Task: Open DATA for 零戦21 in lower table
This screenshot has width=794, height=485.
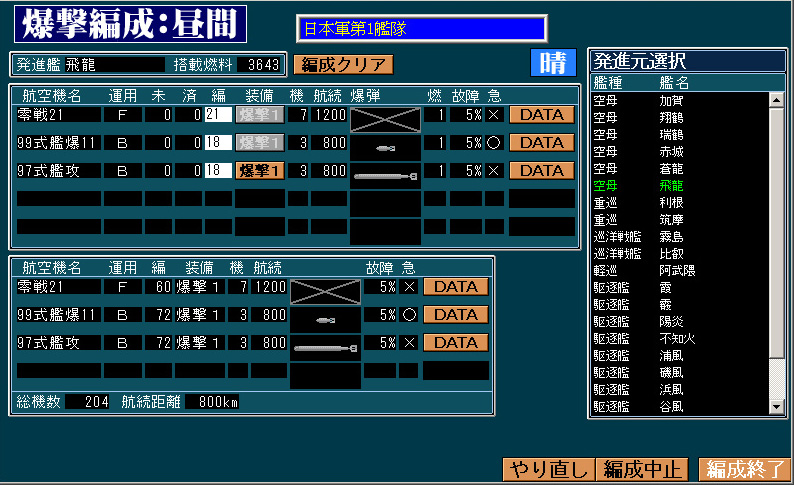Action: point(456,287)
